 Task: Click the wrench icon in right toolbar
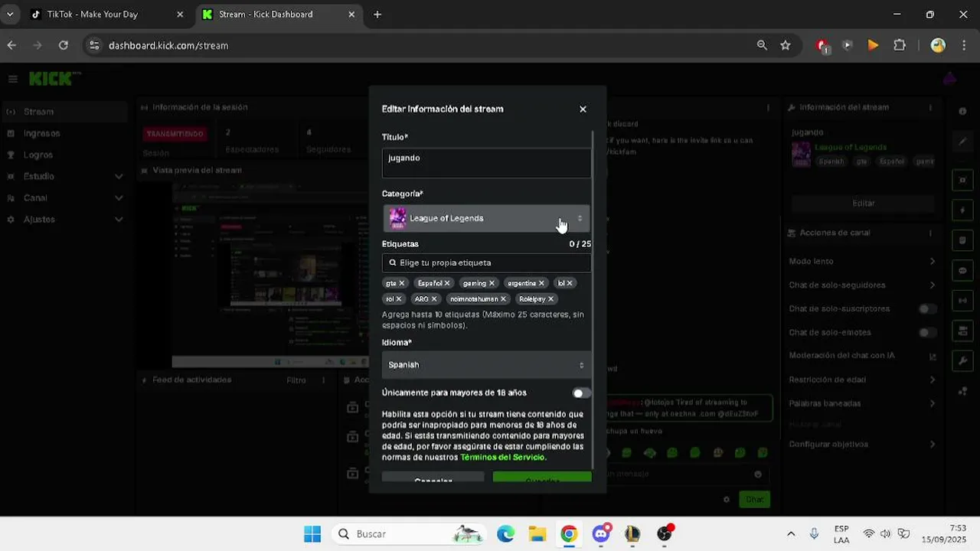click(x=962, y=361)
